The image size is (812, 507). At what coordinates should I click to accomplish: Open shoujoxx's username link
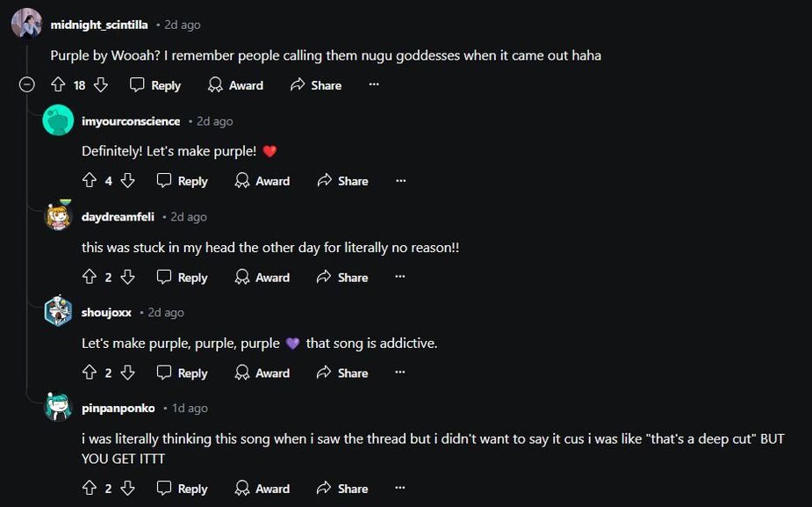coord(106,312)
